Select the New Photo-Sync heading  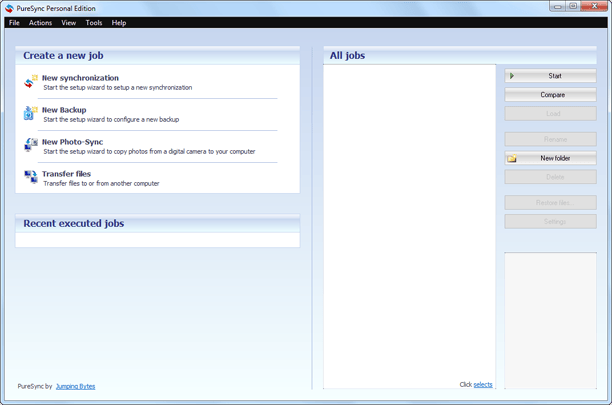73,142
